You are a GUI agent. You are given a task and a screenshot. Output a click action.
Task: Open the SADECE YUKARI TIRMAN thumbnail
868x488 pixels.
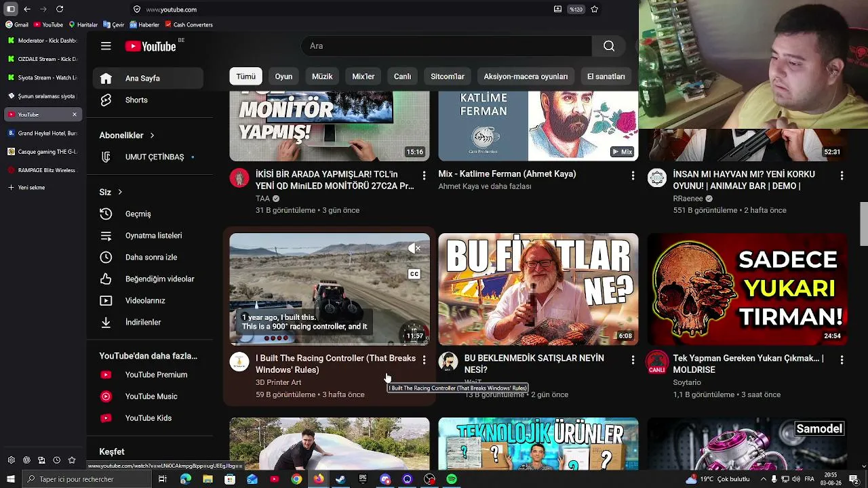(x=747, y=289)
